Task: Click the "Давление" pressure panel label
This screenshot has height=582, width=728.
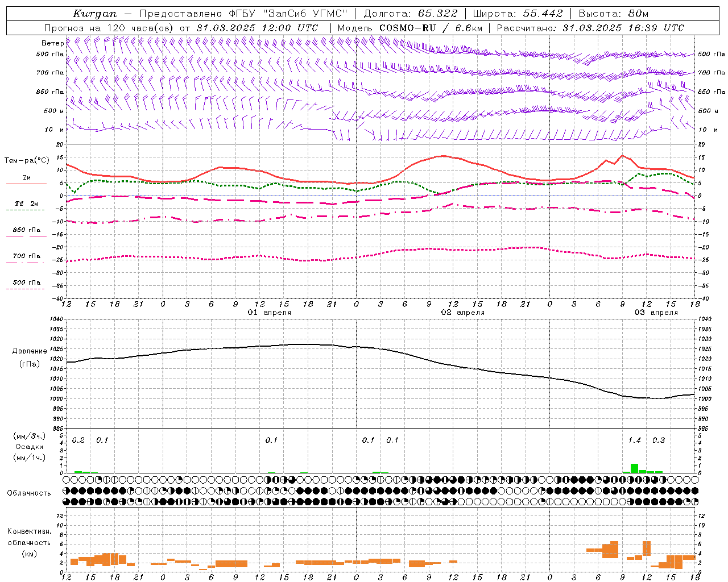Action: tap(29, 351)
